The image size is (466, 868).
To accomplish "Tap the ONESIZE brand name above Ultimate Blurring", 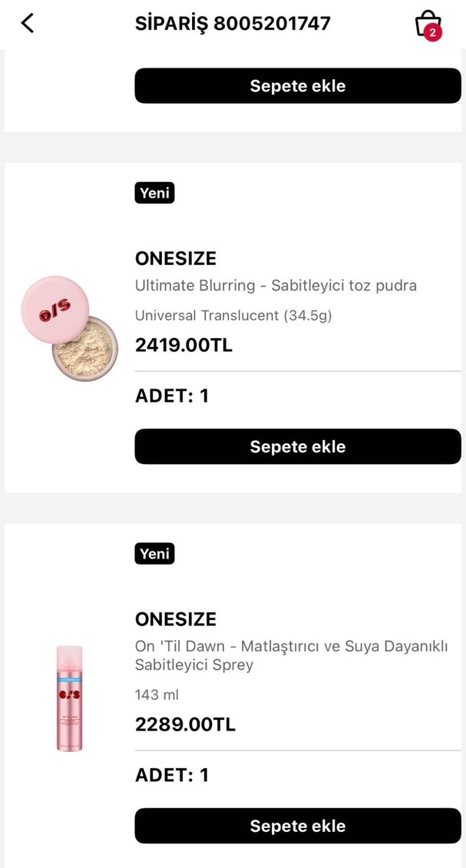I will coord(176,258).
